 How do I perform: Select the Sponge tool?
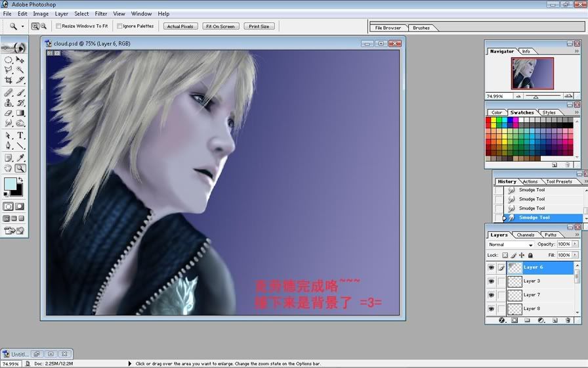[x=20, y=123]
